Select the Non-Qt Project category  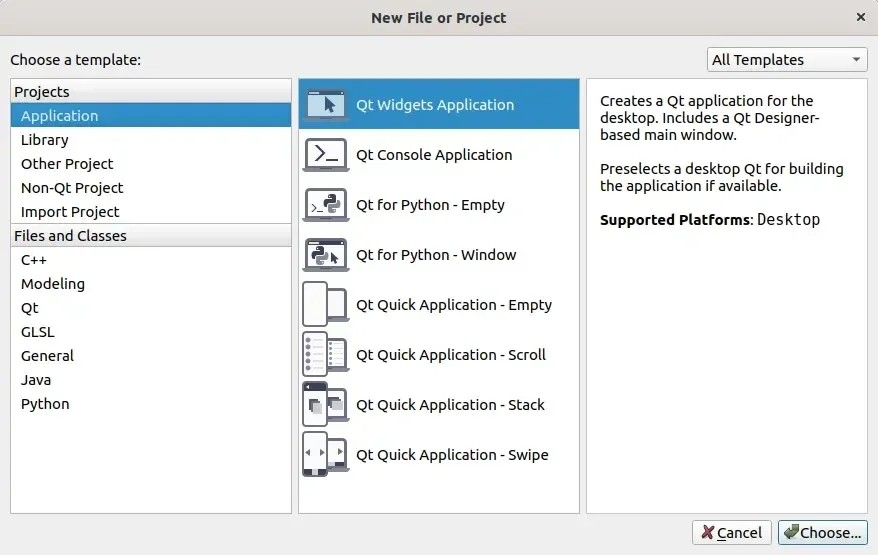151,188
